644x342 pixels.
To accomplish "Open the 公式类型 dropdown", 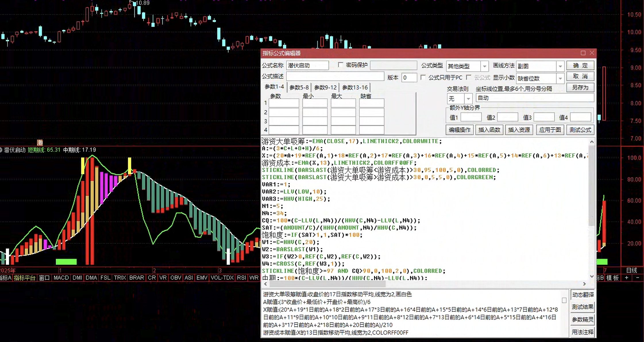I will 485,66.
